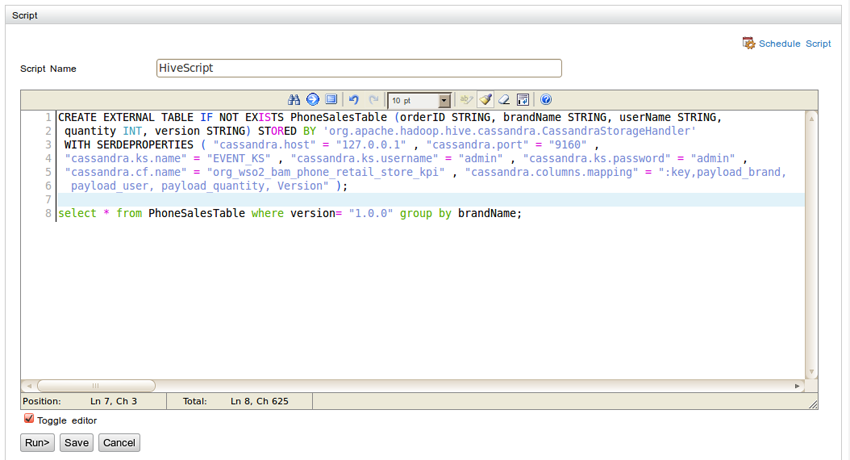The height and width of the screenshot is (460, 850).
Task: Toggle syntax highlight brush icon
Action: [486, 100]
